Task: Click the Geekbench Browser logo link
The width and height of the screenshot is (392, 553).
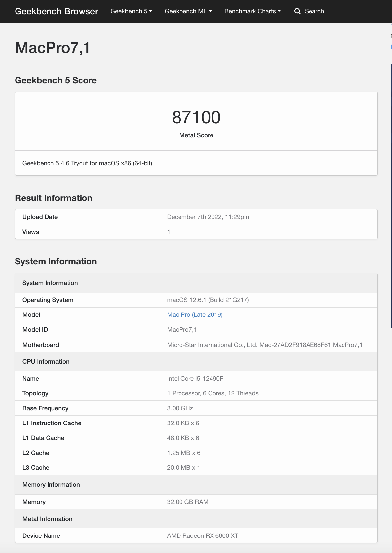Action: click(x=56, y=11)
